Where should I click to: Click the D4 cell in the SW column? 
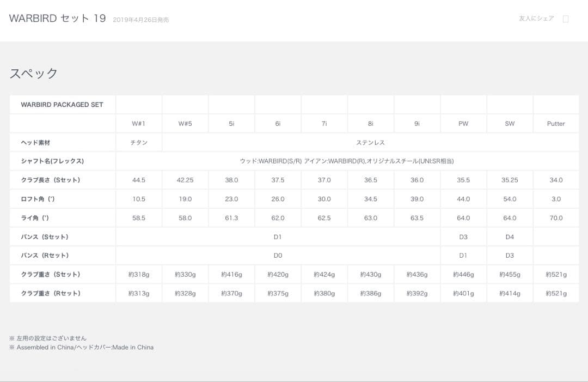pos(510,237)
